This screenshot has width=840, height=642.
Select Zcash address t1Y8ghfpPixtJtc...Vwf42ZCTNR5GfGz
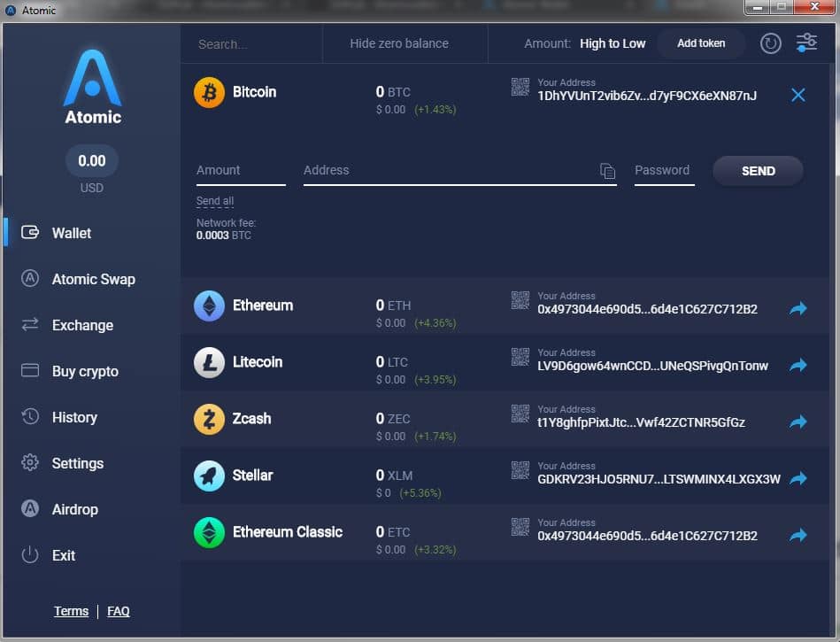(641, 422)
